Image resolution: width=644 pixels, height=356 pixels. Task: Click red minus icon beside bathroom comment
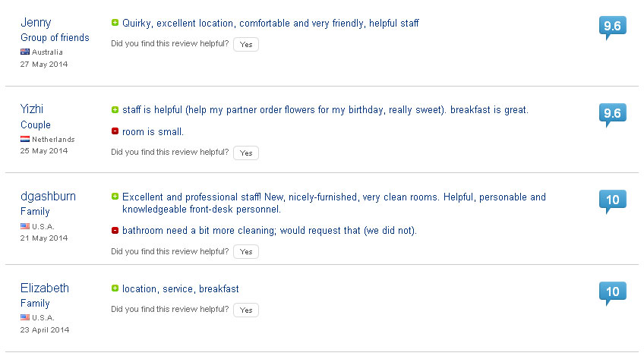(x=115, y=230)
